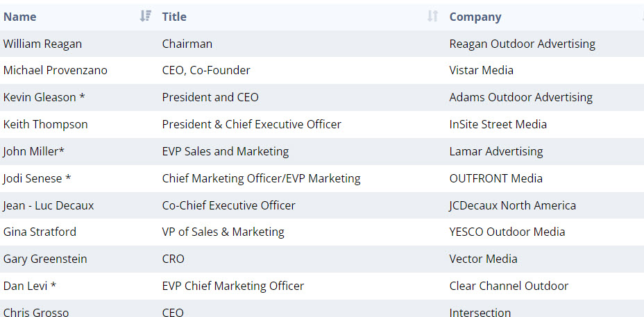Sort table by Title column header
The width and height of the screenshot is (644, 317).
pyautogui.click(x=174, y=17)
